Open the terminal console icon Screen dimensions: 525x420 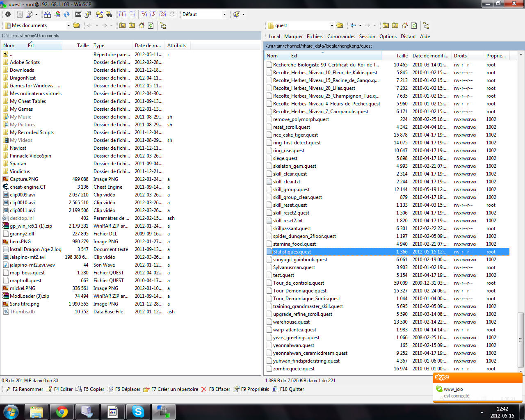point(78,14)
